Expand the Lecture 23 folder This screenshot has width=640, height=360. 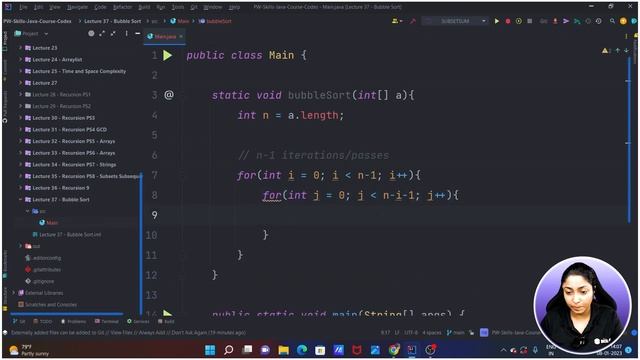click(x=20, y=48)
